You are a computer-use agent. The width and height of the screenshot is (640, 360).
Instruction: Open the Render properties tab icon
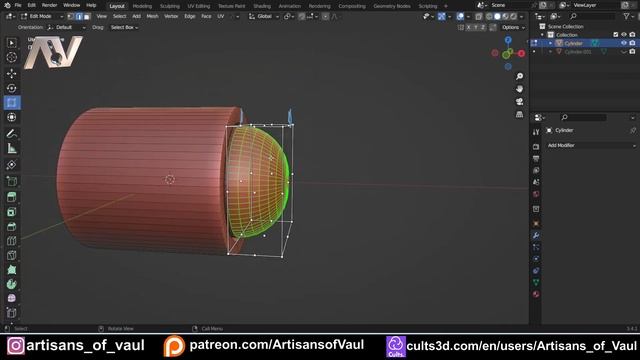click(536, 147)
